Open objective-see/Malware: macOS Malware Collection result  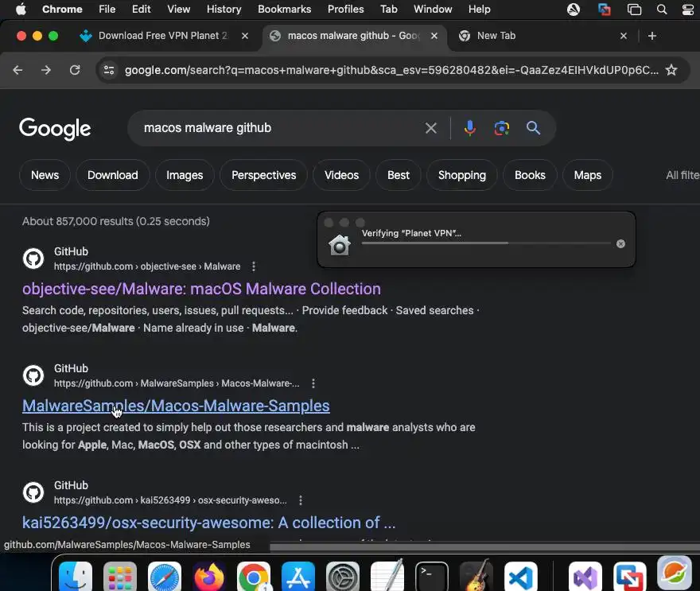click(201, 289)
